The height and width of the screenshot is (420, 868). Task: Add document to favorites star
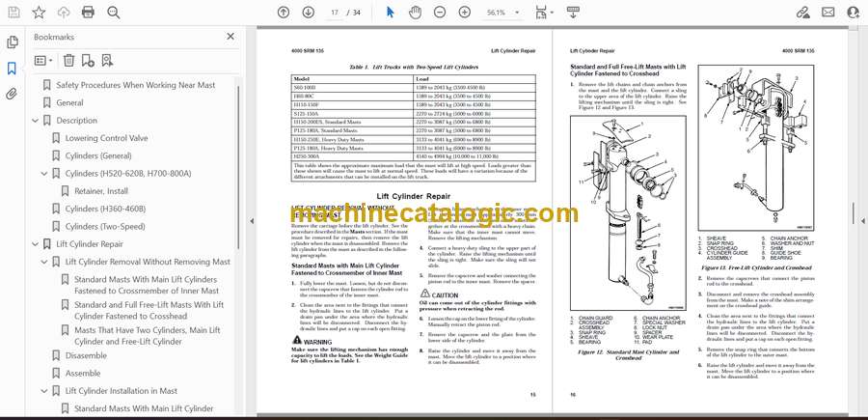(39, 13)
